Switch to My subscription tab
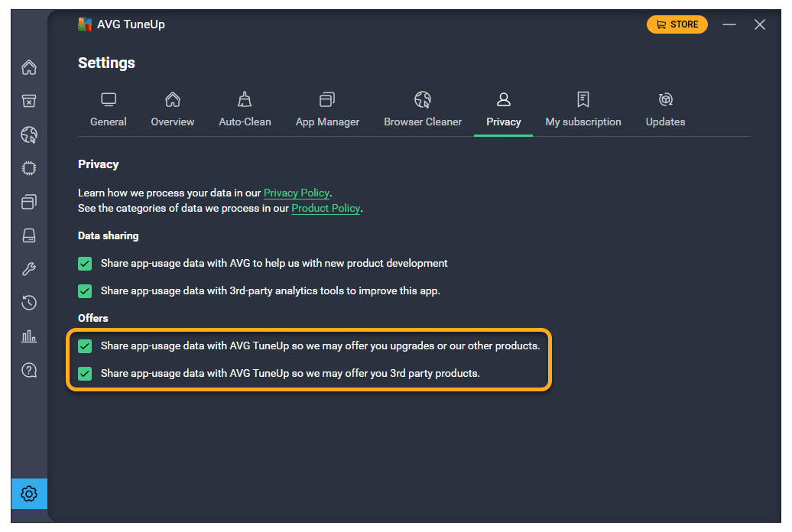This screenshot has height=532, width=792. [583, 110]
